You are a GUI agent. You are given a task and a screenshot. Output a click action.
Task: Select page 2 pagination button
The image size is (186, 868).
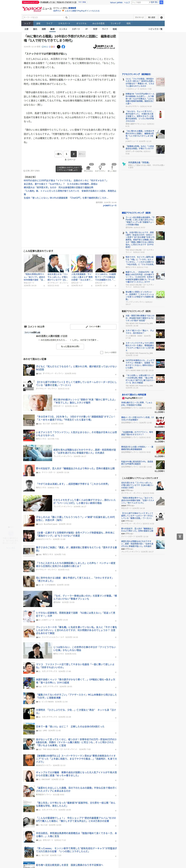click(x=73, y=154)
